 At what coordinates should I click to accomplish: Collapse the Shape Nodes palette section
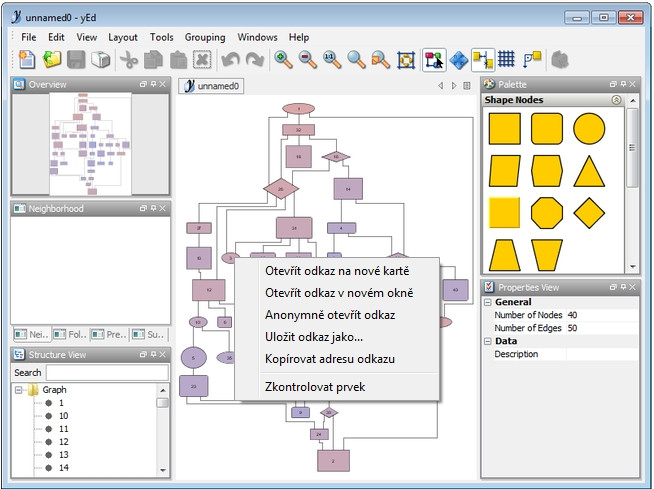click(616, 100)
